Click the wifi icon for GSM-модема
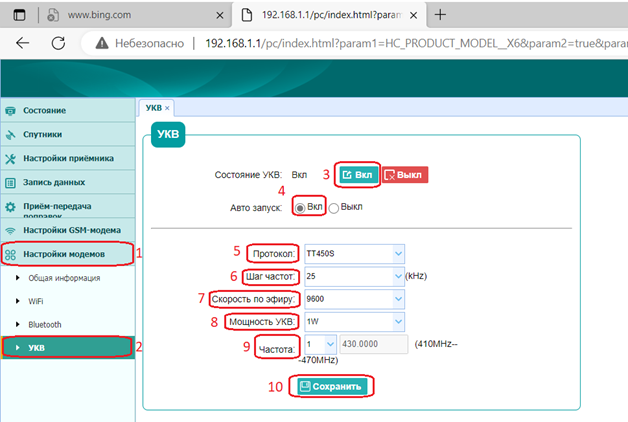This screenshot has height=422, width=628. [x=10, y=231]
